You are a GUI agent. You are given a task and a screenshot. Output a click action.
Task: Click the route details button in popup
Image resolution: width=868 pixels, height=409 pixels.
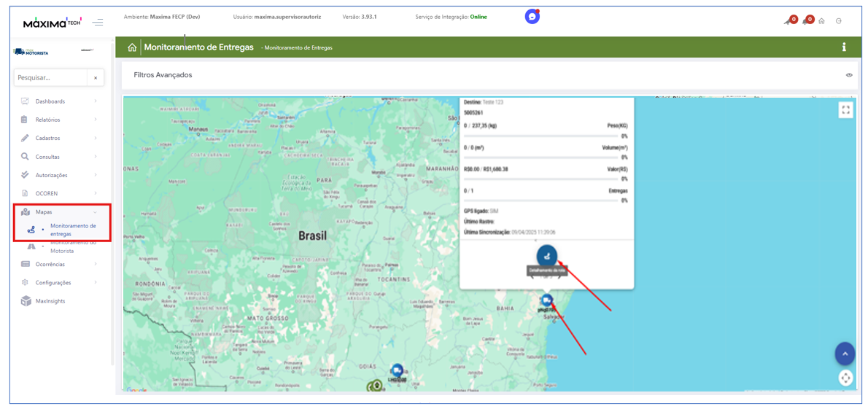(x=547, y=256)
